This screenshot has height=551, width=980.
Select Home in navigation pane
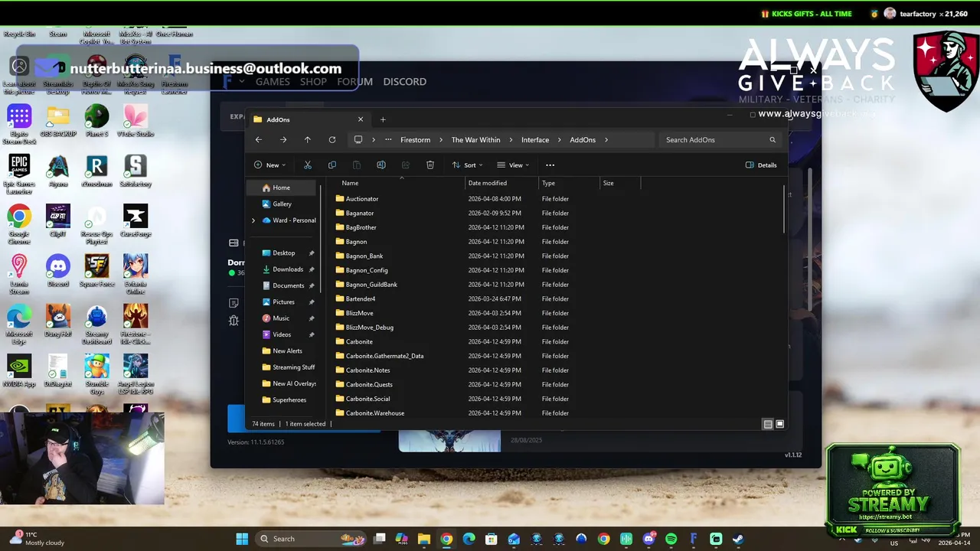(x=282, y=187)
